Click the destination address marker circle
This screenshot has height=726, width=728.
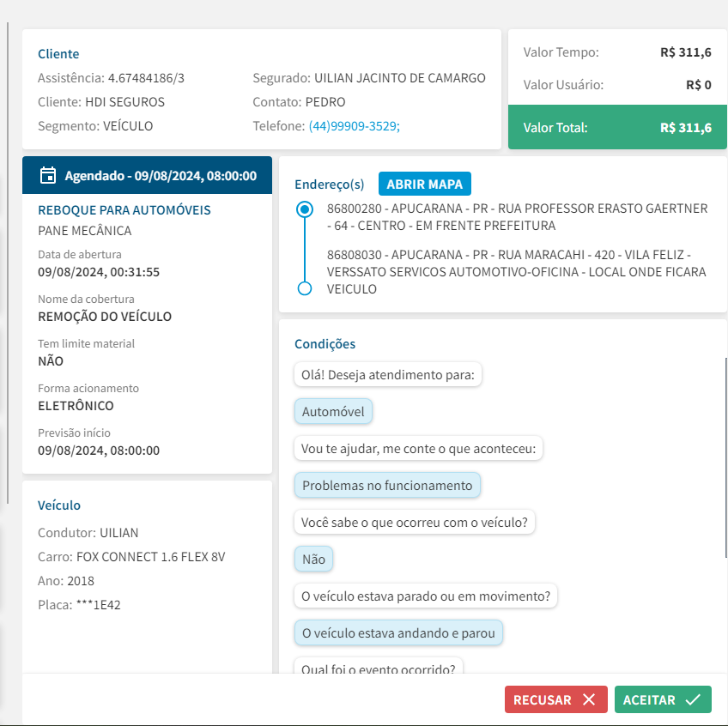tap(304, 288)
